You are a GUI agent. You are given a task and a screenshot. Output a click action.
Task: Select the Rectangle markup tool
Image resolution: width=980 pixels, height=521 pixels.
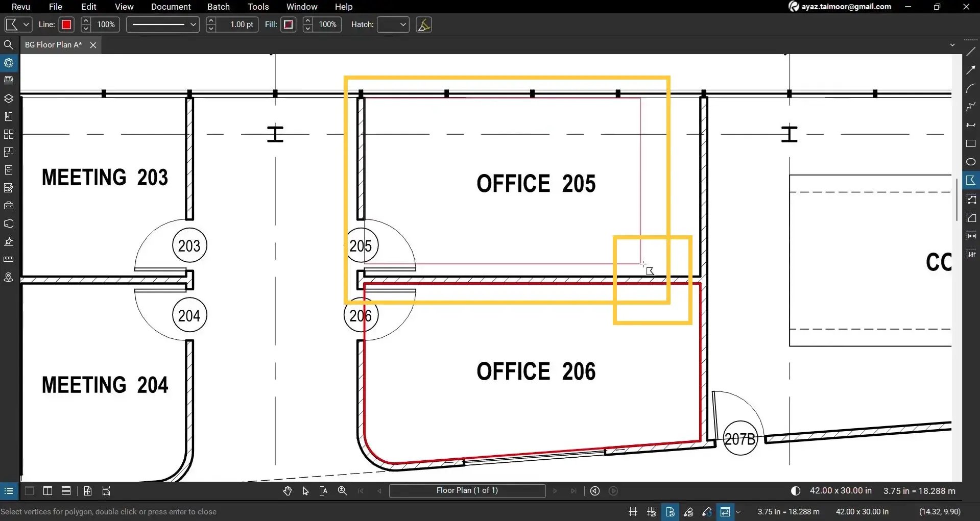click(971, 143)
